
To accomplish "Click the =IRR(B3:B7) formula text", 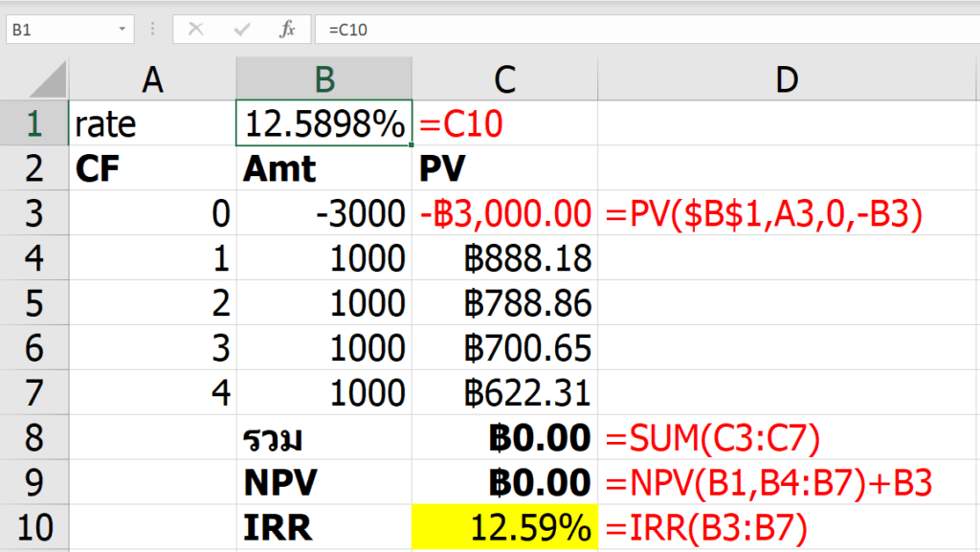I will 706,528.
